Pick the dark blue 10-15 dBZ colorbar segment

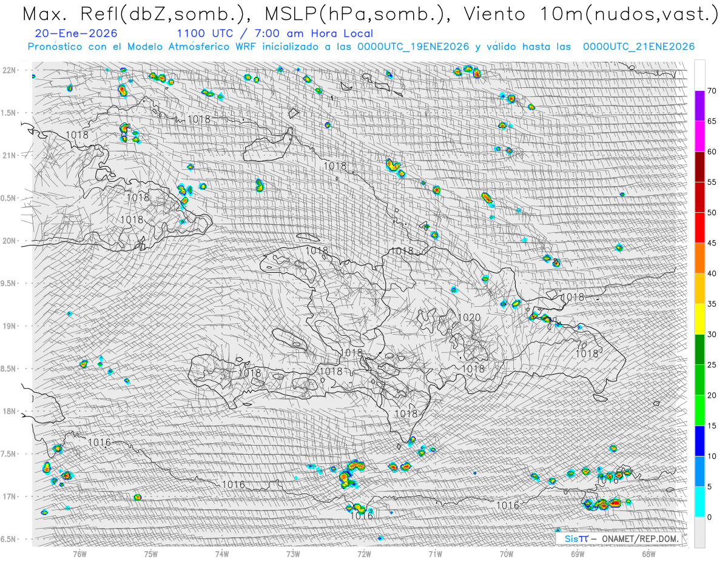pos(699,441)
